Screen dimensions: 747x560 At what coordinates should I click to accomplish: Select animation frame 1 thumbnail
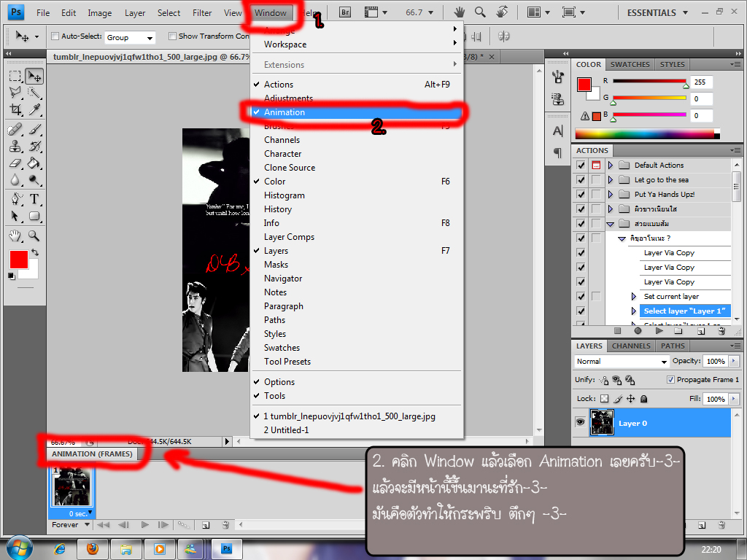pos(72,486)
